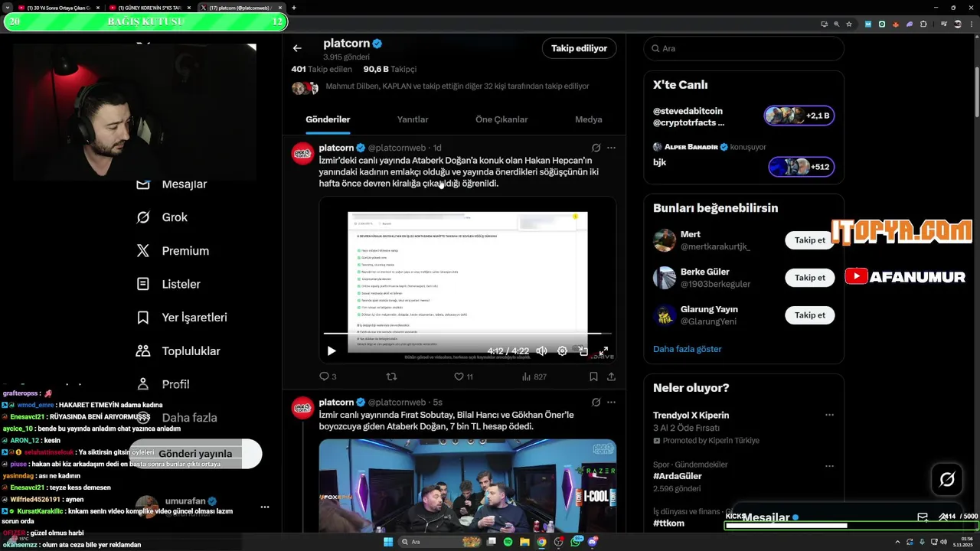Open more options for Trendyol X Kiperin
The height and width of the screenshot is (551, 980).
pos(829,415)
